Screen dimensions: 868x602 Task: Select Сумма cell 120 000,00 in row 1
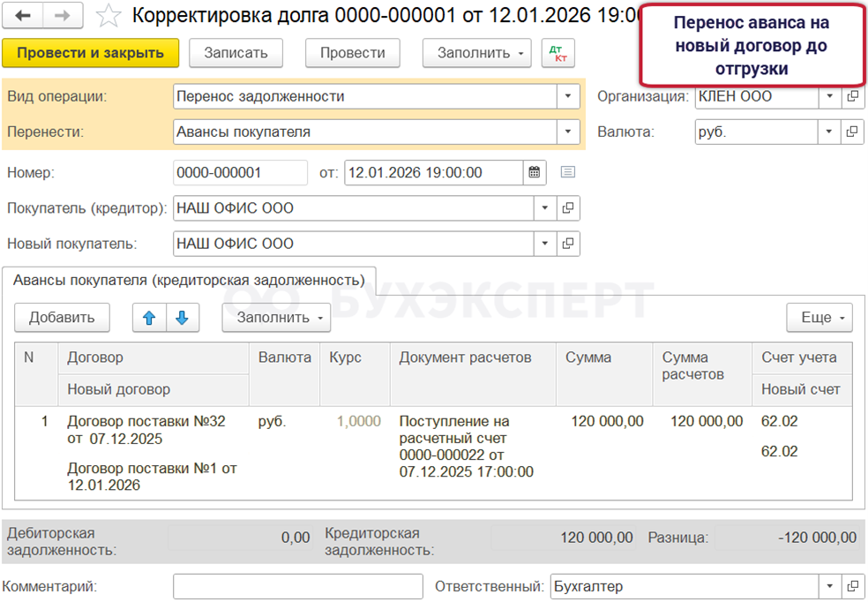pyautogui.click(x=607, y=422)
